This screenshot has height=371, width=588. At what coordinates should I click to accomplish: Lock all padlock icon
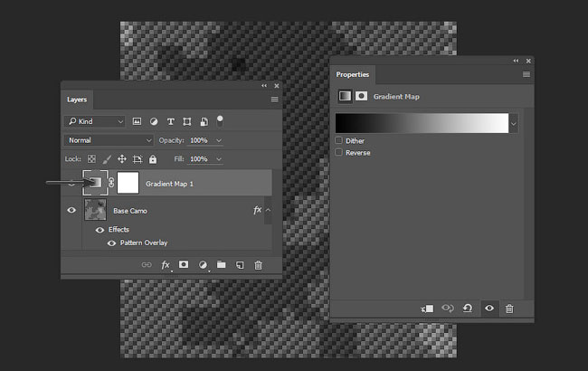[x=153, y=159]
